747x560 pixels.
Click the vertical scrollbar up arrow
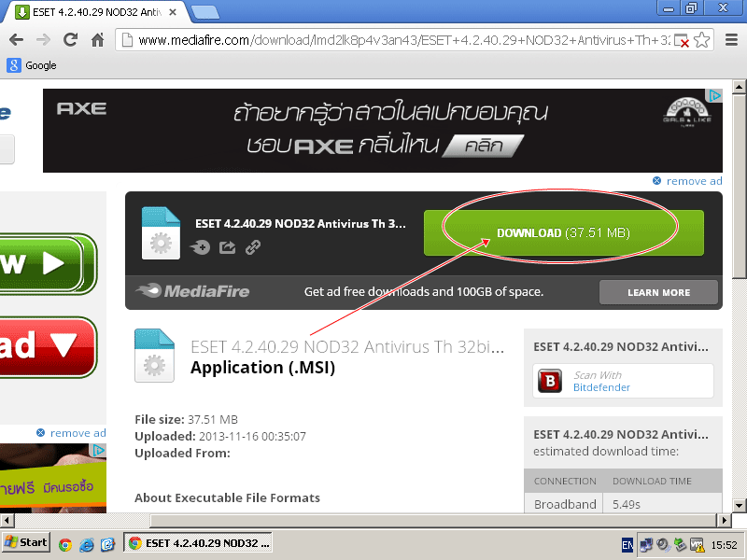[x=739, y=87]
